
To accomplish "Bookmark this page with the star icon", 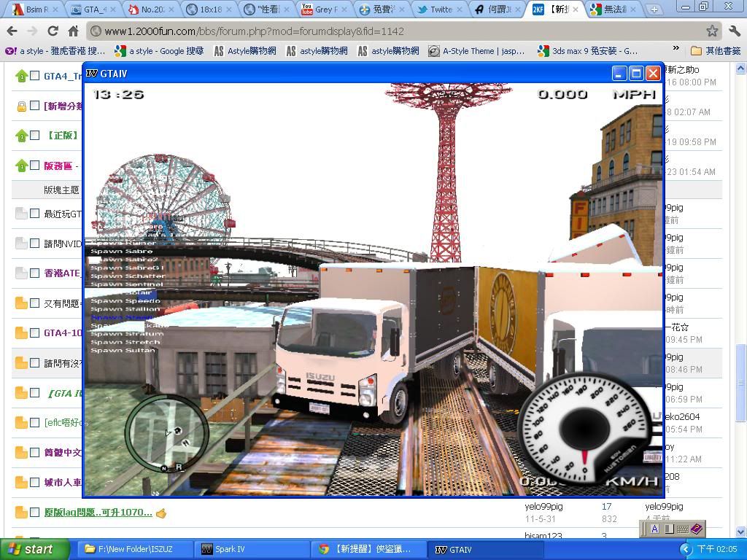I will pyautogui.click(x=712, y=31).
